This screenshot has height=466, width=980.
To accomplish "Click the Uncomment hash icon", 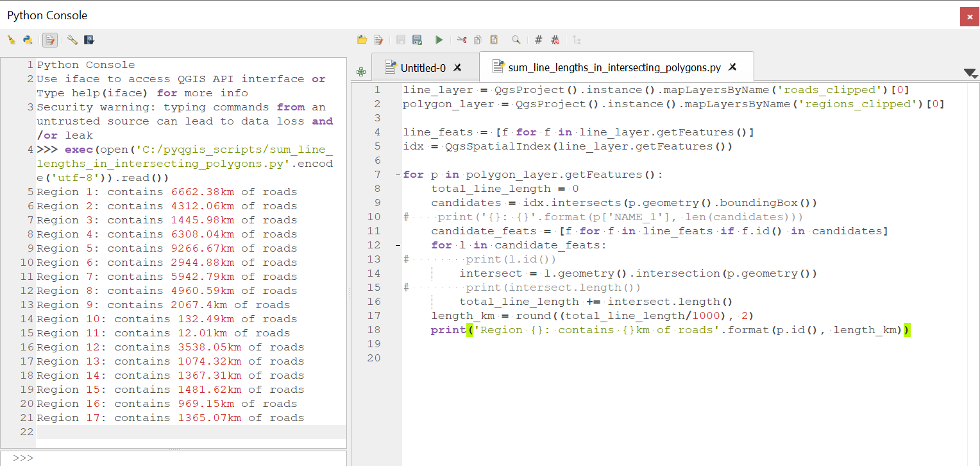I will pyautogui.click(x=555, y=40).
